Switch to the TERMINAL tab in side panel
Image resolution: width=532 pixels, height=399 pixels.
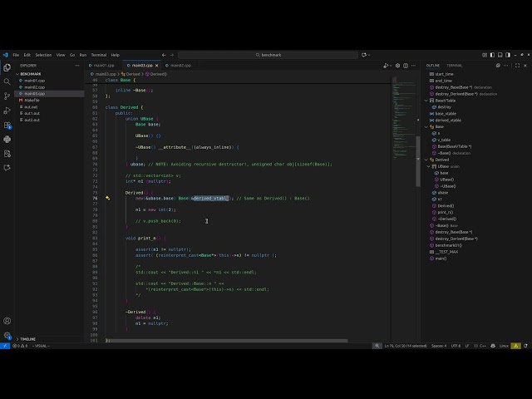click(x=455, y=66)
